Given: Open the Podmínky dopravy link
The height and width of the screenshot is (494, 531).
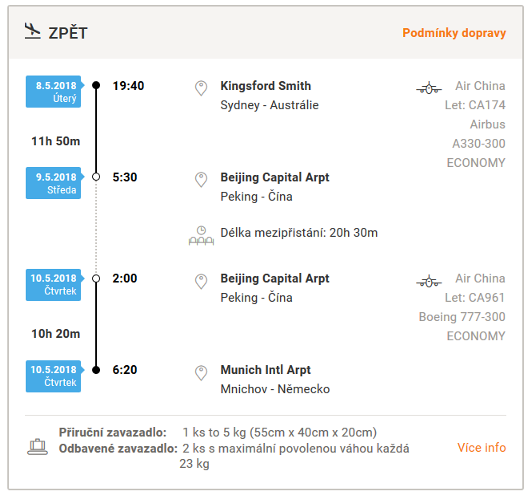Looking at the screenshot, I should 454,33.
